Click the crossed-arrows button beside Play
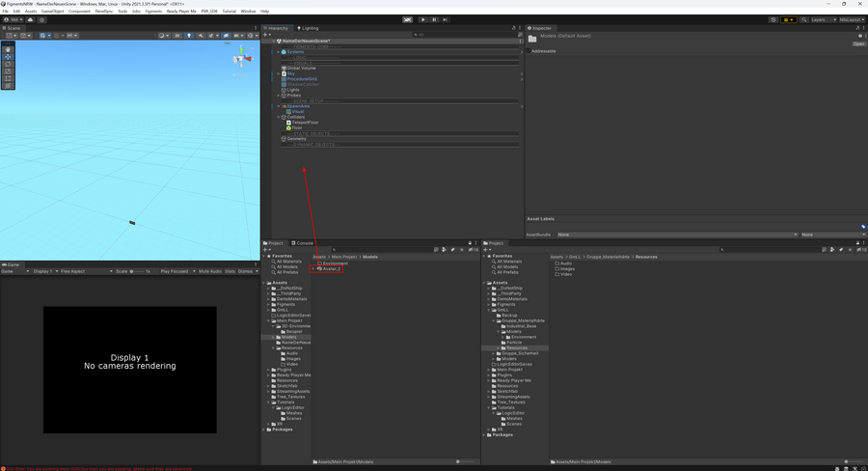 407,19
